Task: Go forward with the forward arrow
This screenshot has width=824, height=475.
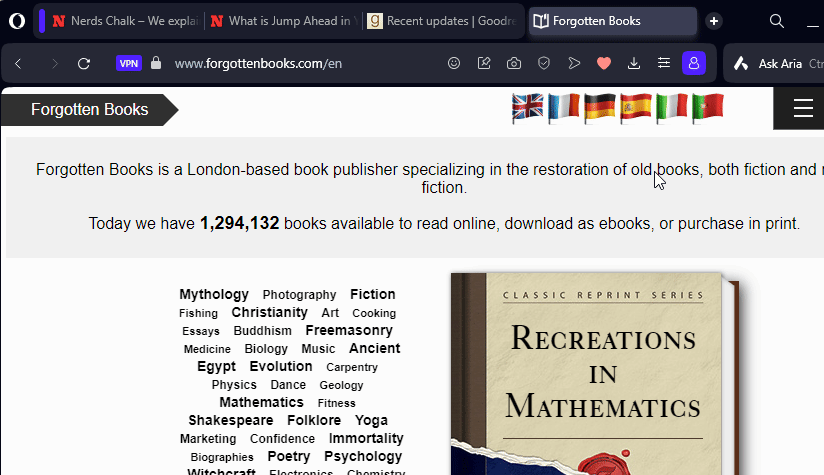Action: point(54,64)
